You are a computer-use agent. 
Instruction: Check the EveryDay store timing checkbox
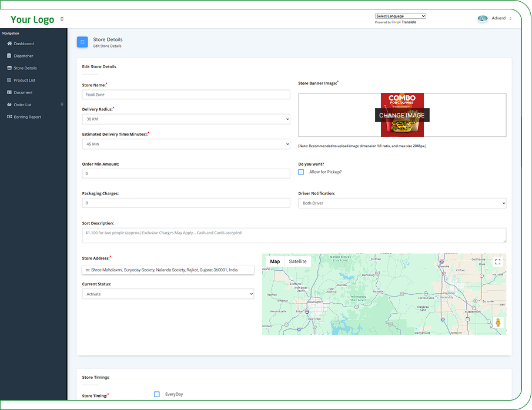pyautogui.click(x=157, y=394)
